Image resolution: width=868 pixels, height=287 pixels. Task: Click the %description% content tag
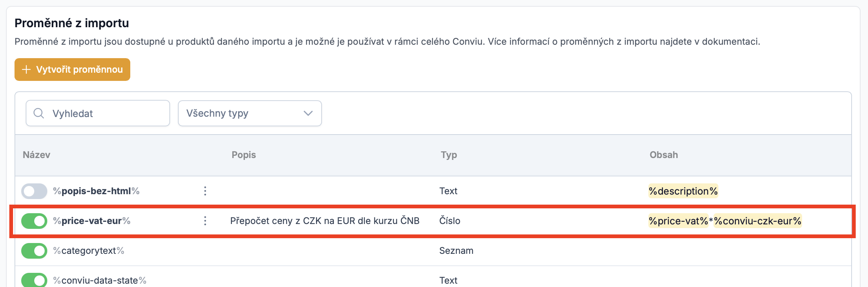click(683, 191)
